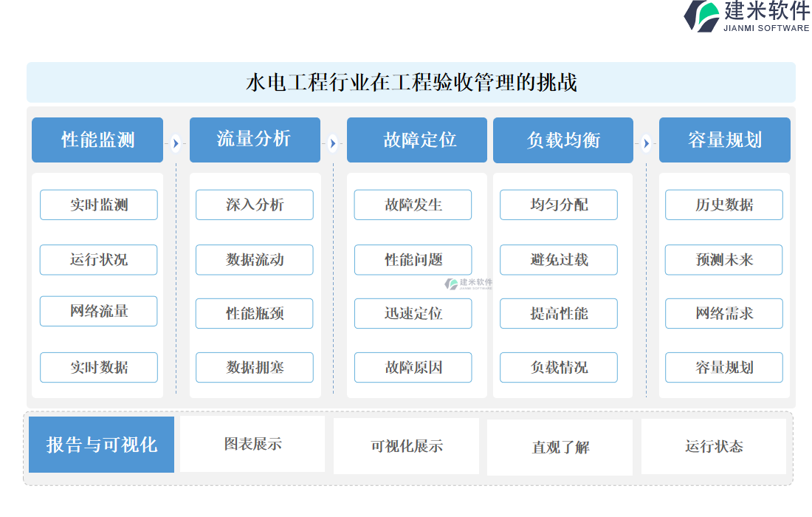Click the 历史数据 box
The image size is (812, 517).
[724, 205]
